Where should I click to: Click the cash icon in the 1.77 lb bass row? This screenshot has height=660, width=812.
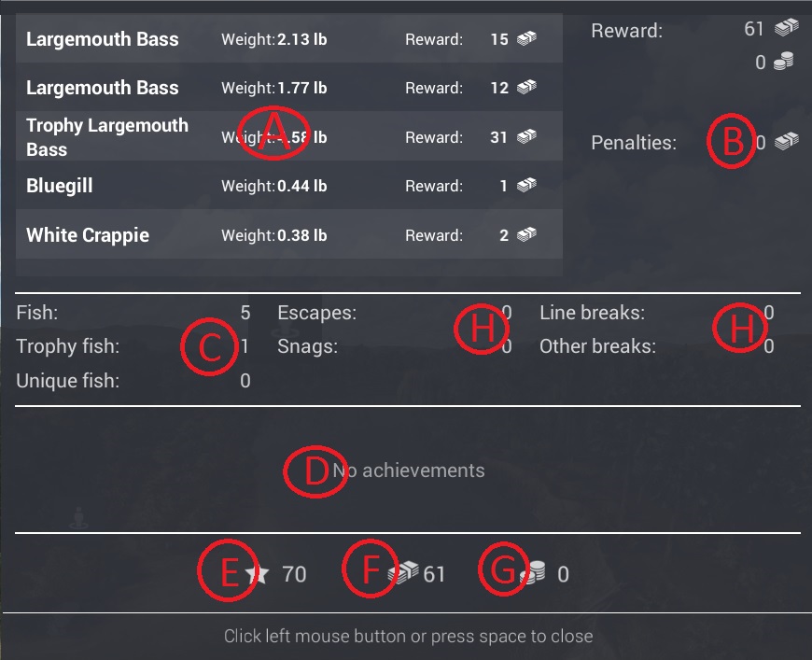527,88
